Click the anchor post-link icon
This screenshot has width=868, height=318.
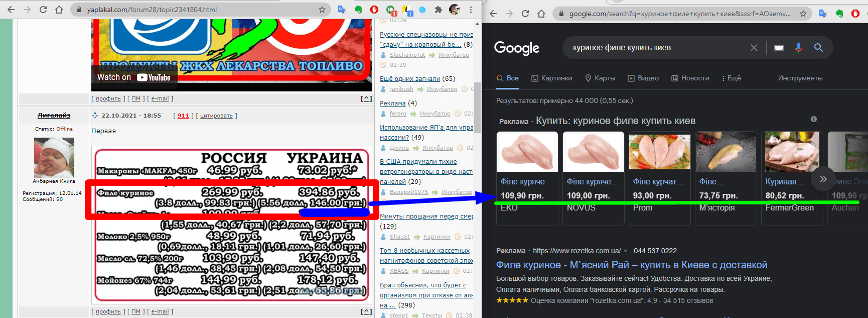(x=95, y=116)
